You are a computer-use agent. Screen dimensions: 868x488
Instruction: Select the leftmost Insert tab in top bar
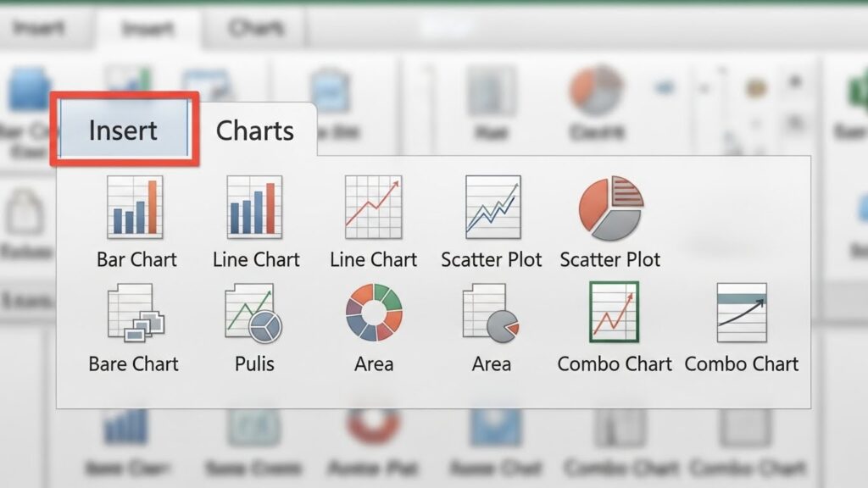click(x=39, y=28)
